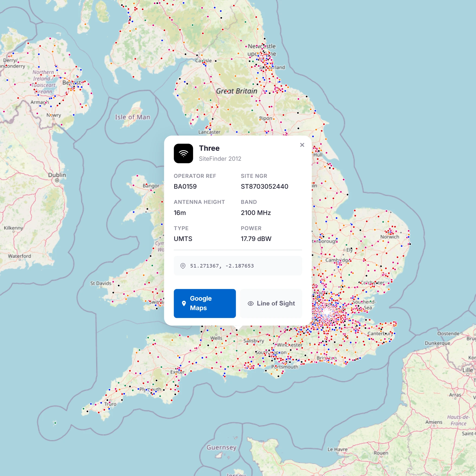Viewport: 476px width, 476px height.
Task: Click the Guernsey map label
Action: [221, 447]
